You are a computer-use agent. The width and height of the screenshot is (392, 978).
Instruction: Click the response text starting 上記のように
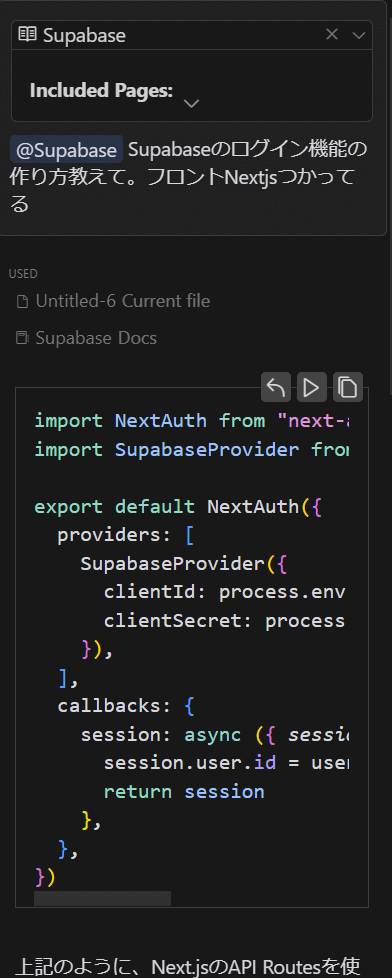point(187,966)
